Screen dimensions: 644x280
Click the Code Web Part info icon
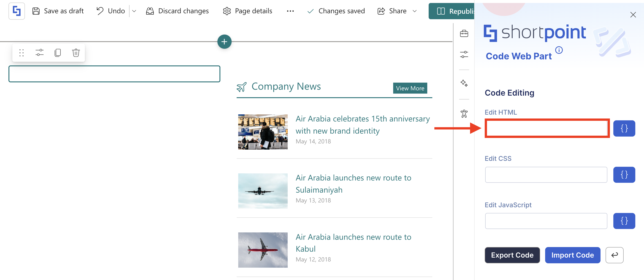(x=559, y=50)
